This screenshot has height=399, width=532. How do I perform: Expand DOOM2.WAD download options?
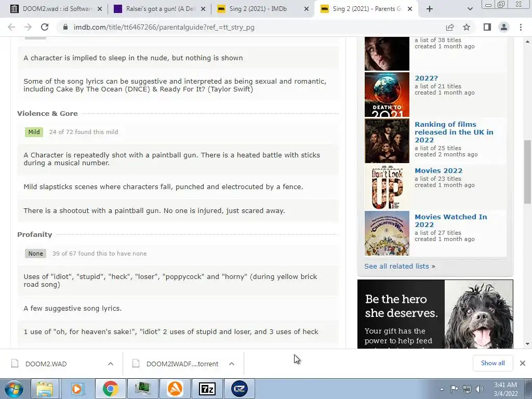pyautogui.click(x=111, y=364)
